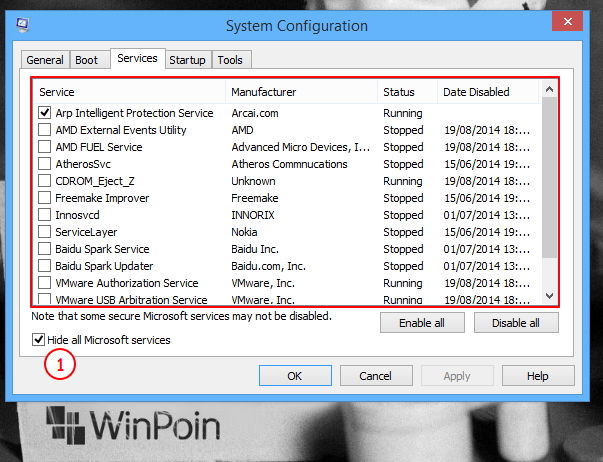Tick Baidu Spark Service checkbox
Viewport: 603px width, 462px height.
[x=45, y=249]
